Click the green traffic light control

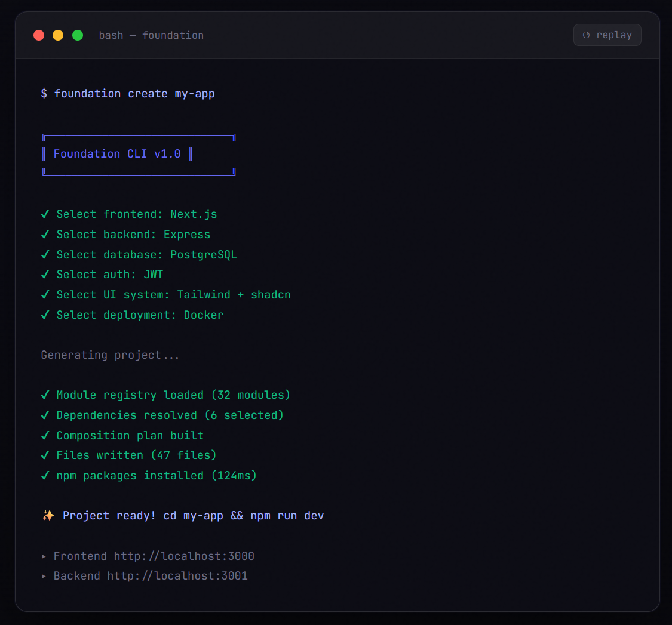point(77,35)
